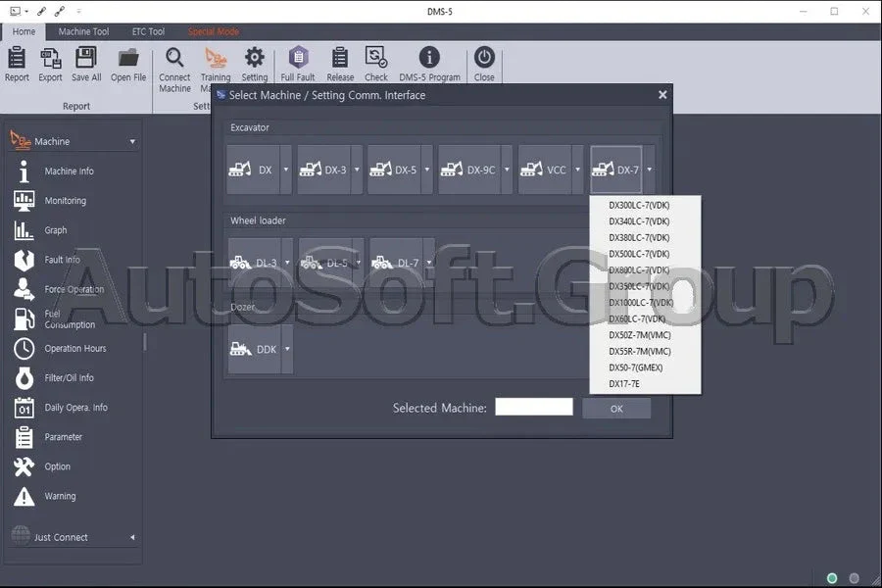Choose DX380LC-7(VDK) from the list
The width and height of the screenshot is (882, 588).
pos(639,238)
